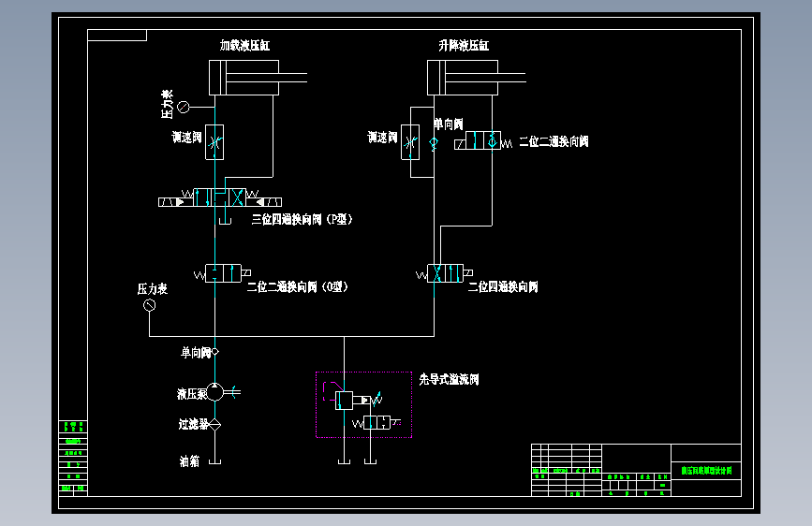Select the speed control valve symbol on the left circuit
Viewport: 812px width, 526px height.
214,142
